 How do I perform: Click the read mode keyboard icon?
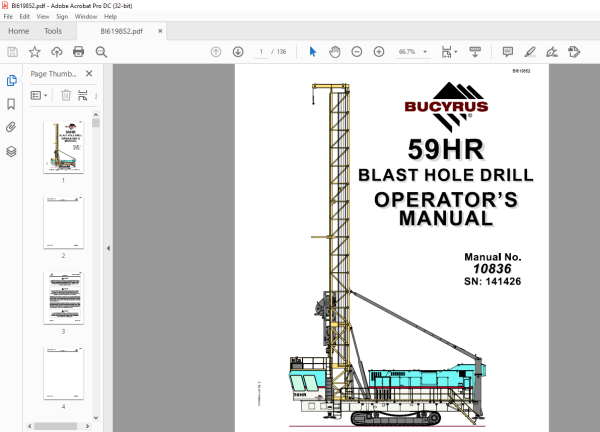pyautogui.click(x=475, y=52)
